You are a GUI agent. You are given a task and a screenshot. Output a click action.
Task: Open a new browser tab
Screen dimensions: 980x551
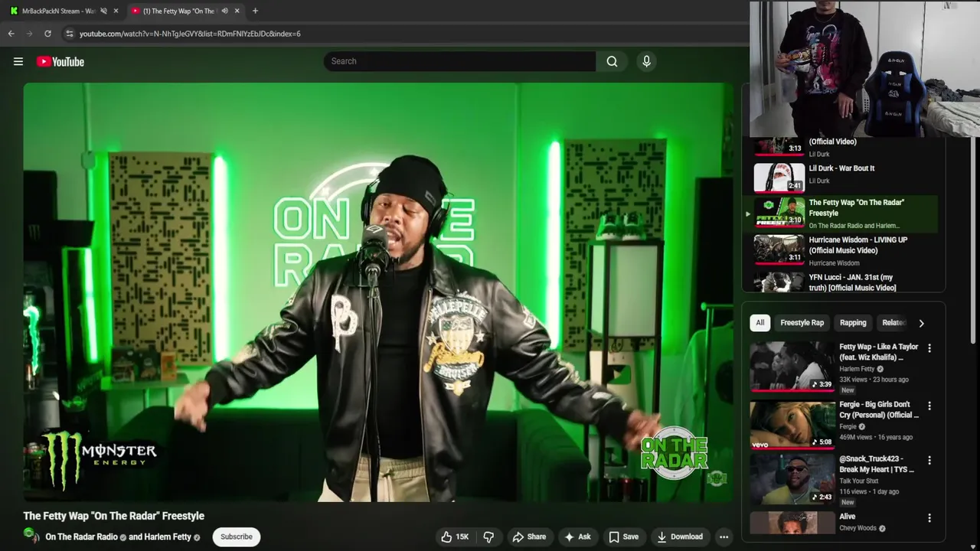(x=255, y=11)
